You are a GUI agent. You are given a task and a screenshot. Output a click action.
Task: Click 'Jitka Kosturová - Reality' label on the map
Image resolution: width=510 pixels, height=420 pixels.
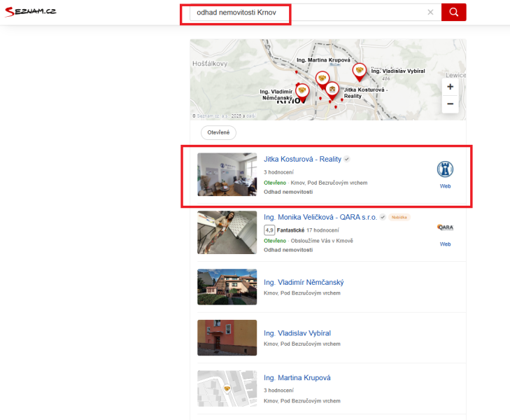tap(365, 92)
